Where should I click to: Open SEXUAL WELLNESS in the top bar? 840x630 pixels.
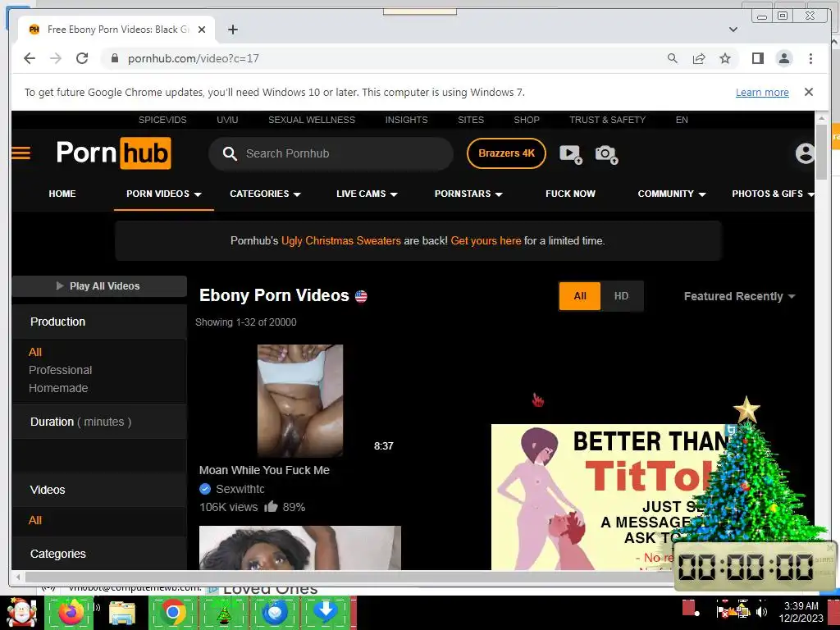312,120
